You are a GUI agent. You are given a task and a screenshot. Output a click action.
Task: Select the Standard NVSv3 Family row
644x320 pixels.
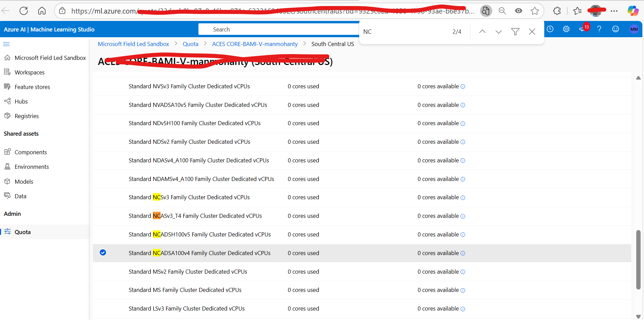pyautogui.click(x=362, y=87)
